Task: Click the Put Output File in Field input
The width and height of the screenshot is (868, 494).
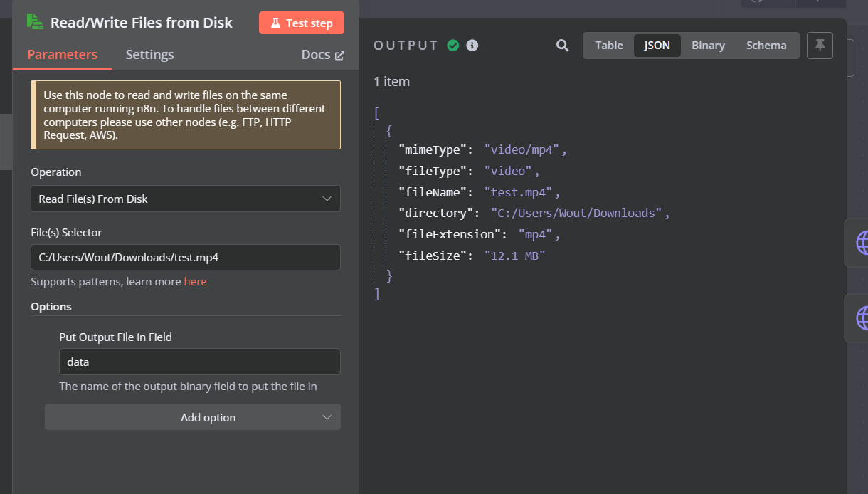Action: pos(200,362)
